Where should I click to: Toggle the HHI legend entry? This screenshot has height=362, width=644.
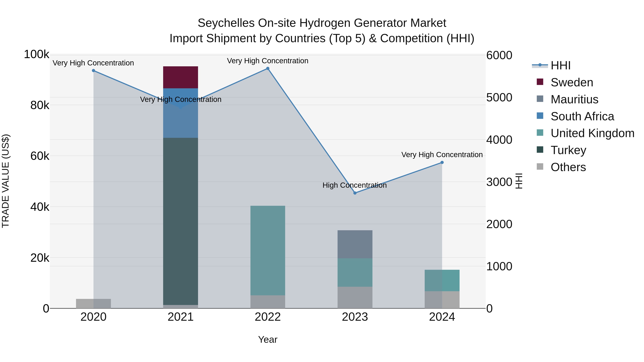click(551, 65)
